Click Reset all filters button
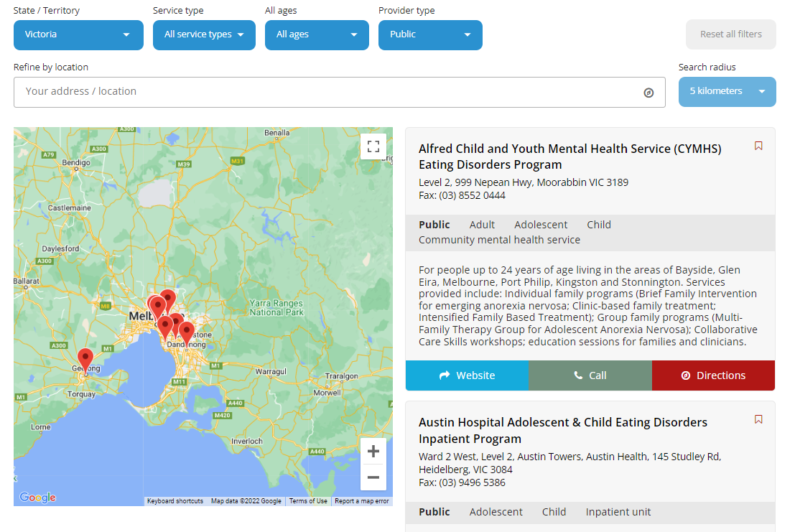The width and height of the screenshot is (795, 532). (x=730, y=34)
